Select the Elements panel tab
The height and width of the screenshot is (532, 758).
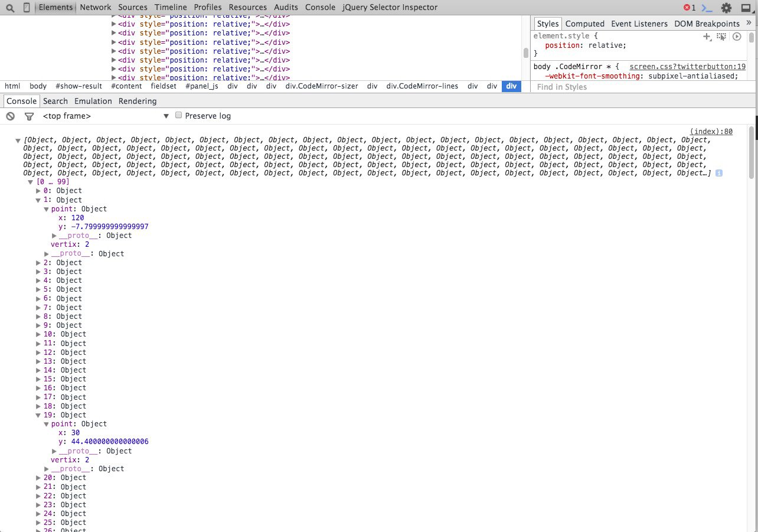(55, 7)
